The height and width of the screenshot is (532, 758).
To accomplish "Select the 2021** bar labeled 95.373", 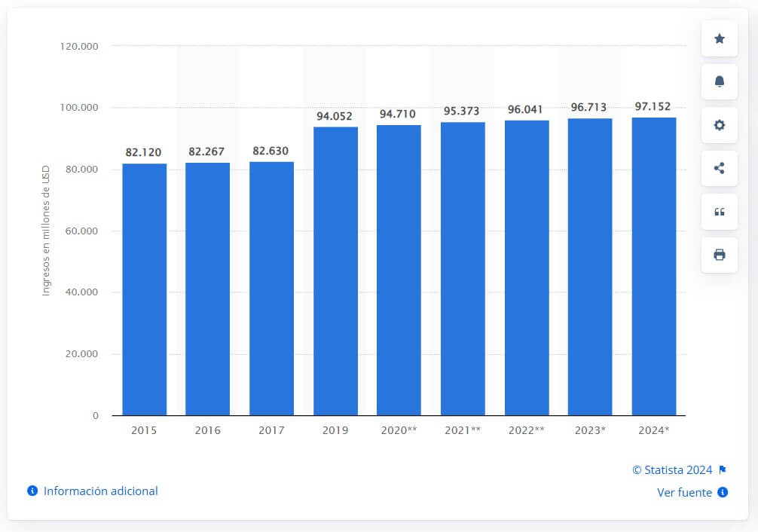I will [463, 268].
